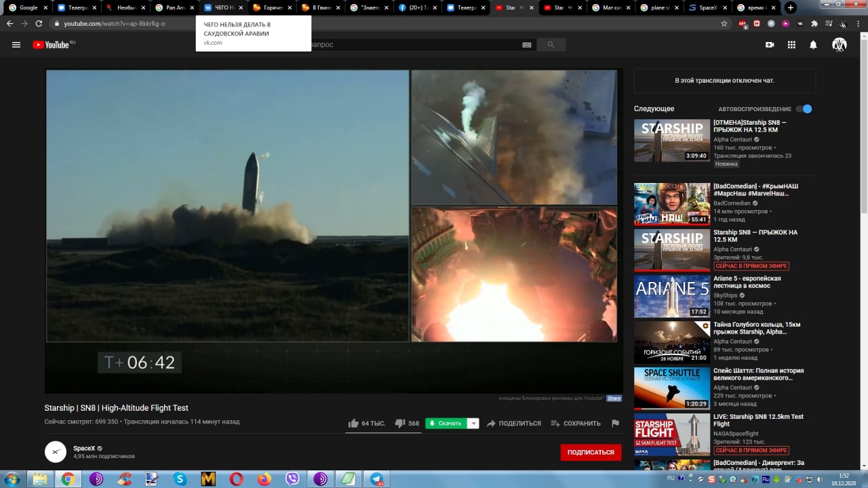868x488 pixels.
Task: Click the address bar URL
Action: click(114, 23)
